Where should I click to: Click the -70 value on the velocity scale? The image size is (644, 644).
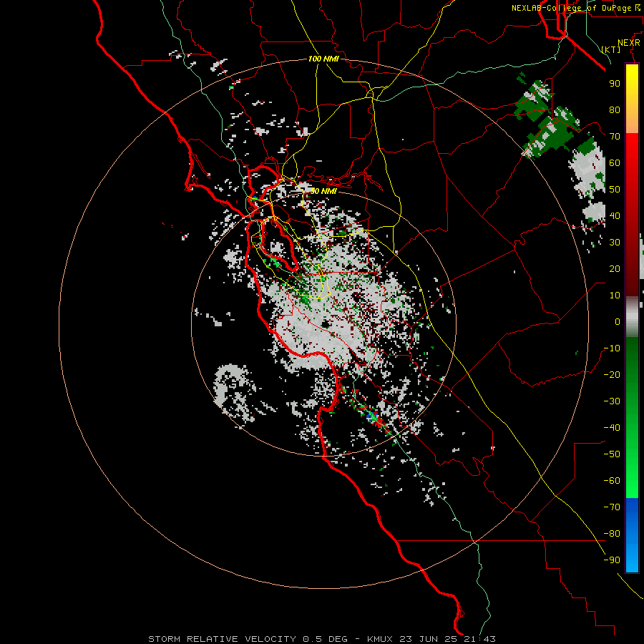pyautogui.click(x=612, y=507)
